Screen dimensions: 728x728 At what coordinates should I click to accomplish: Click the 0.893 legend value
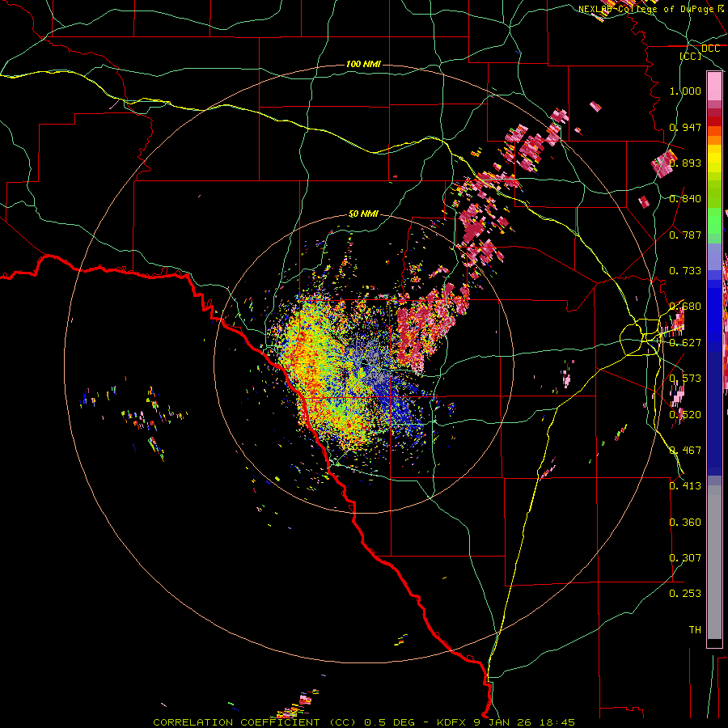pos(685,163)
